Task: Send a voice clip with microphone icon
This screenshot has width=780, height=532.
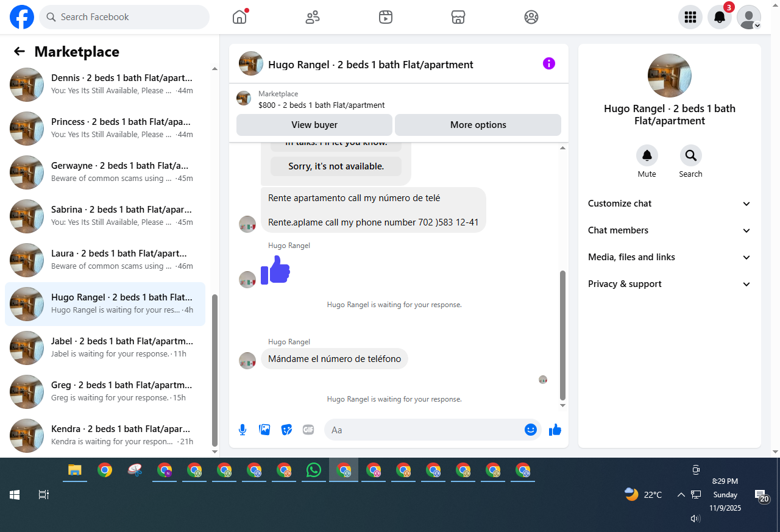Action: [x=243, y=430]
